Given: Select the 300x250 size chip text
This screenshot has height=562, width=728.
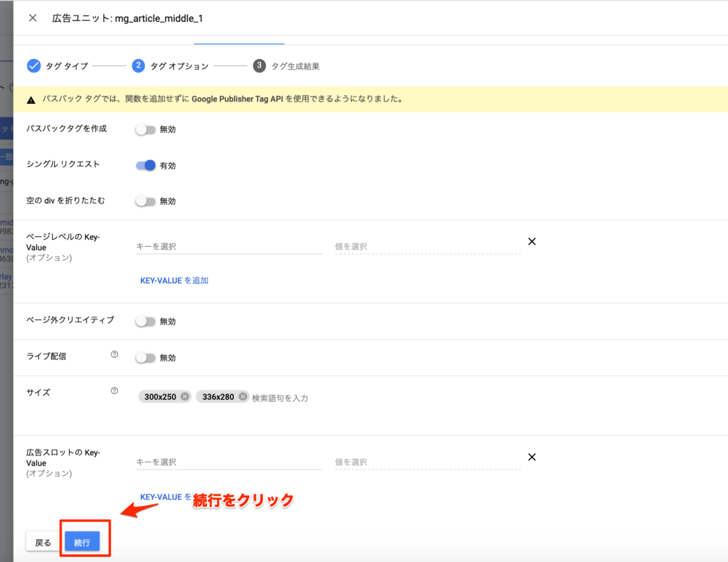Looking at the screenshot, I should coord(160,397).
